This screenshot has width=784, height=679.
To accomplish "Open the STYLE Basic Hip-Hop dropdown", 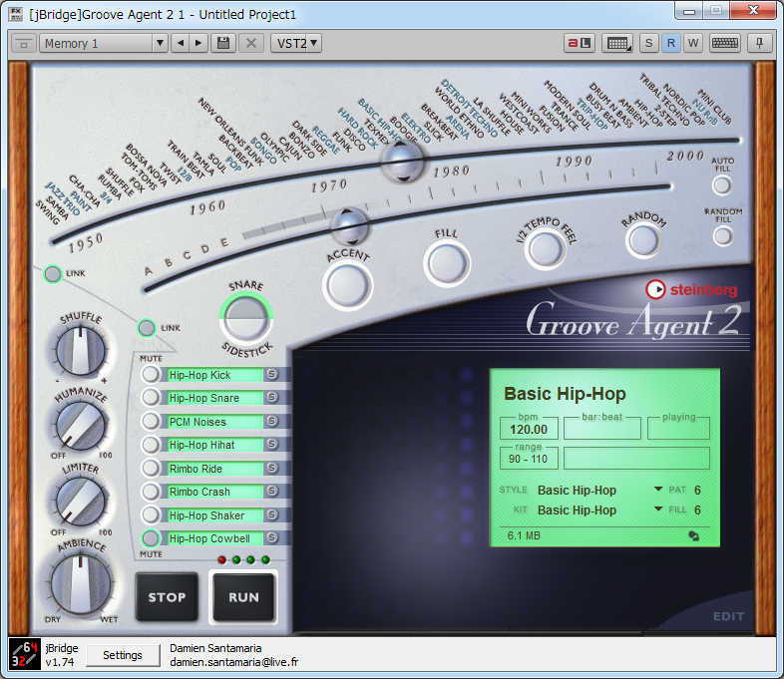I will pos(658,490).
